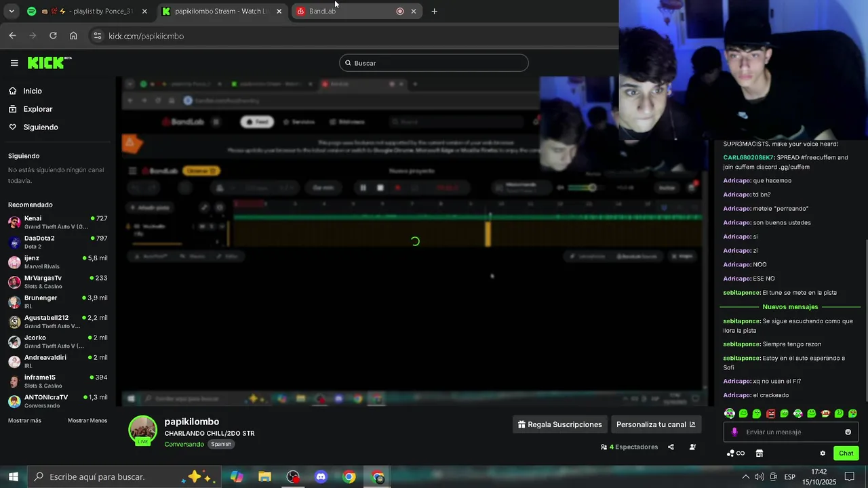The height and width of the screenshot is (488, 868).
Task: Click the 4 Espectadores viewer count
Action: click(x=629, y=447)
